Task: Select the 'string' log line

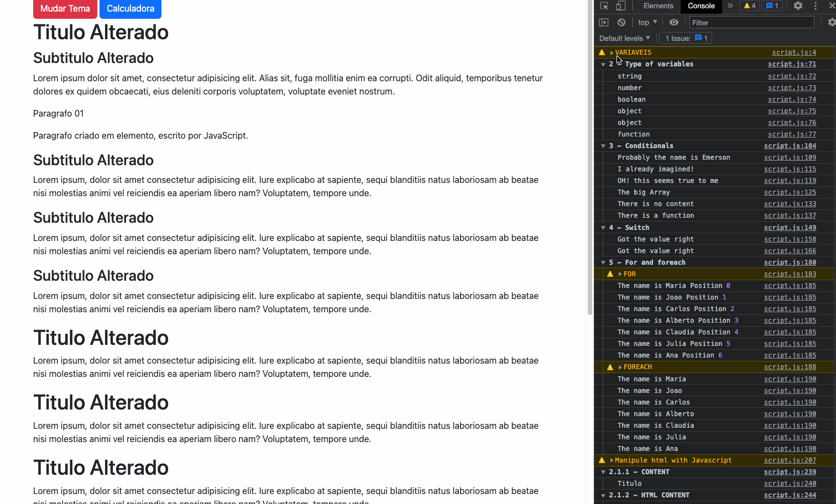Action: (629, 76)
